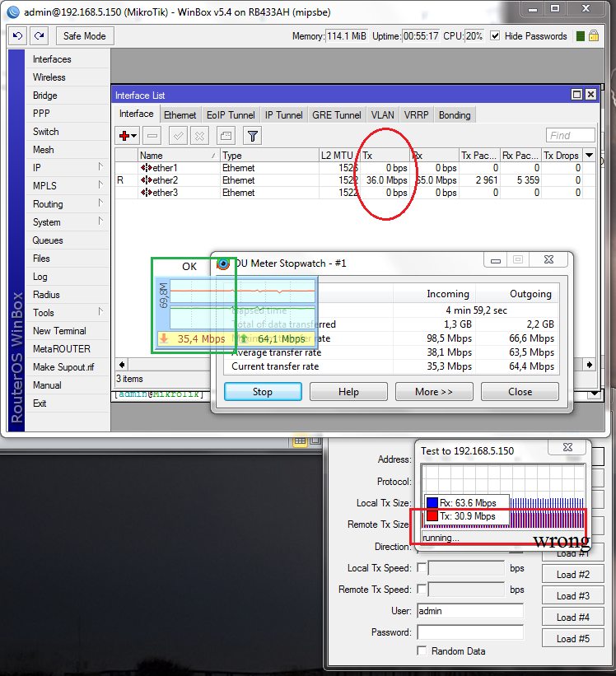
Task: Switch to the EoIP Tunnel tab
Action: point(231,115)
